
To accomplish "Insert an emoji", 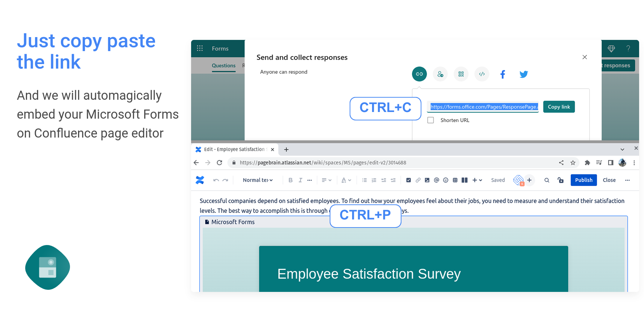I will [446, 180].
